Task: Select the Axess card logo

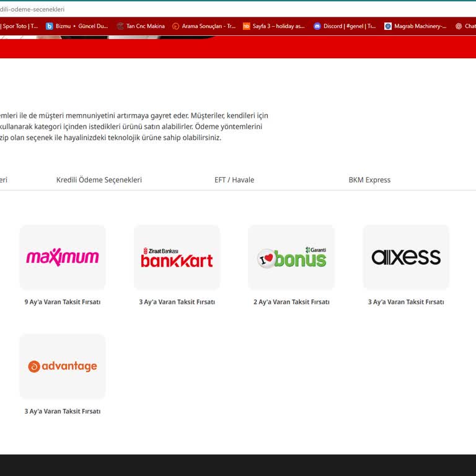Action: click(406, 257)
